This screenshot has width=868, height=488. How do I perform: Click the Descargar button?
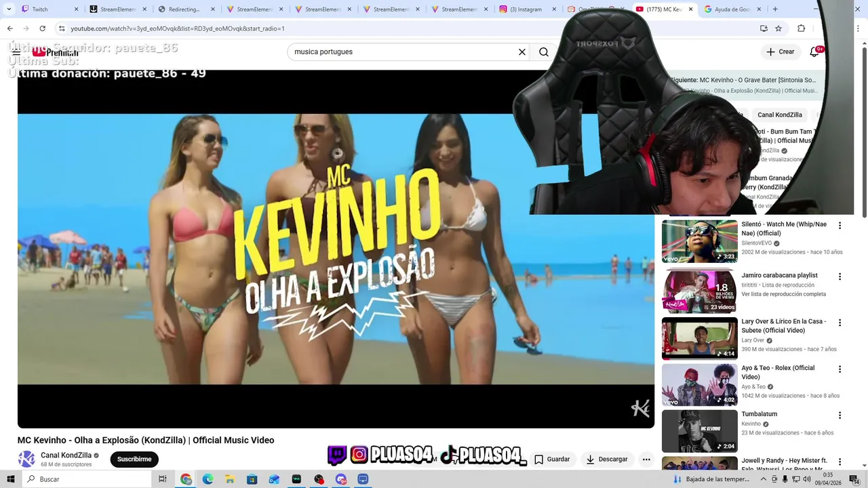click(x=607, y=459)
